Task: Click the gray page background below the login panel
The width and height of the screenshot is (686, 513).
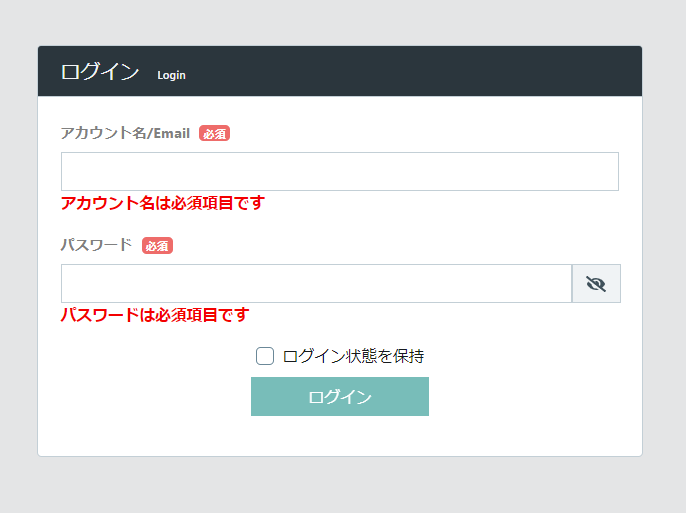Action: [x=340, y=485]
